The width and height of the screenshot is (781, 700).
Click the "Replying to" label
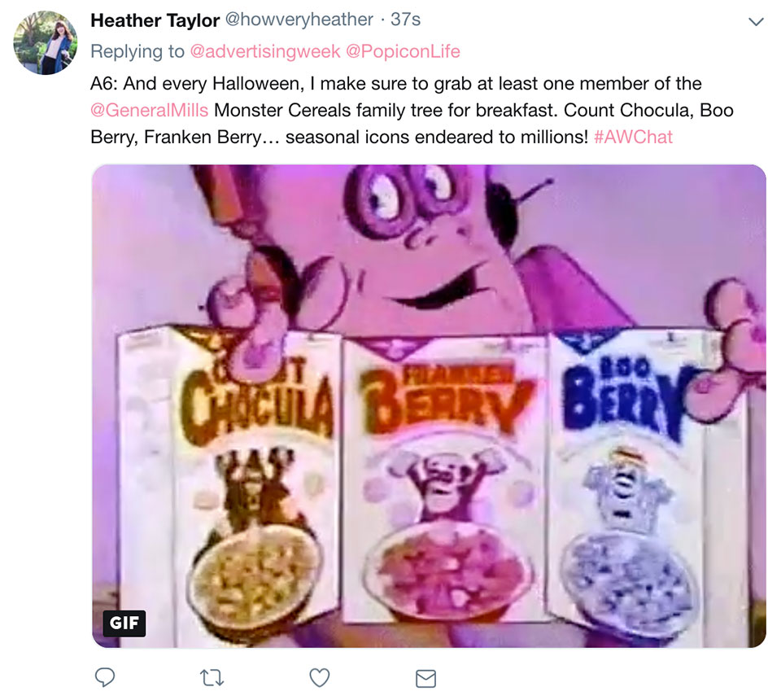coord(137,51)
